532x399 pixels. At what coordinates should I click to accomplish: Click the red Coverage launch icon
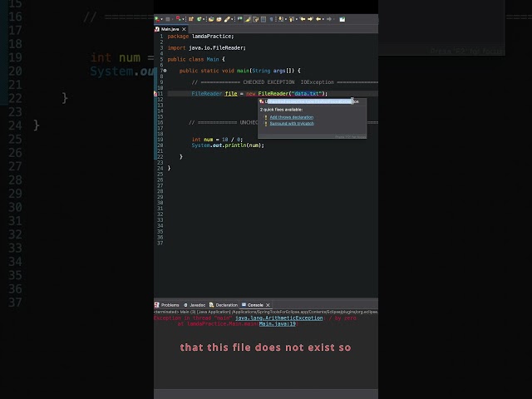tap(179, 19)
